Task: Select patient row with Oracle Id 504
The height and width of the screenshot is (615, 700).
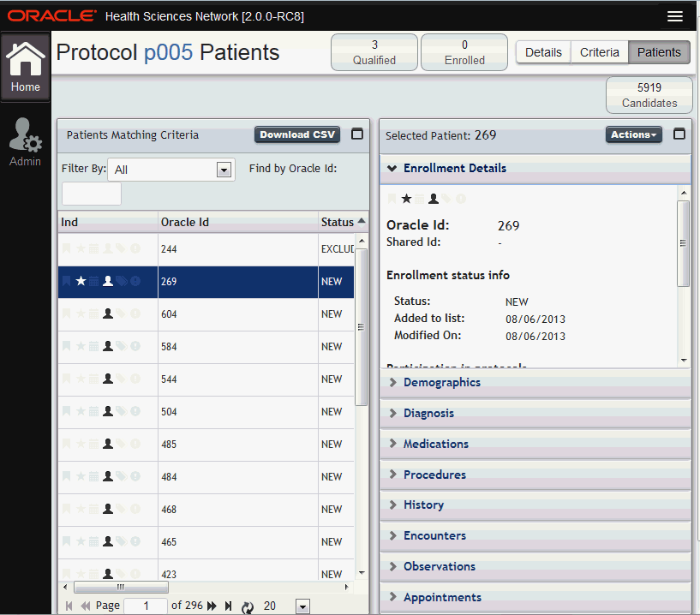Action: coord(206,411)
